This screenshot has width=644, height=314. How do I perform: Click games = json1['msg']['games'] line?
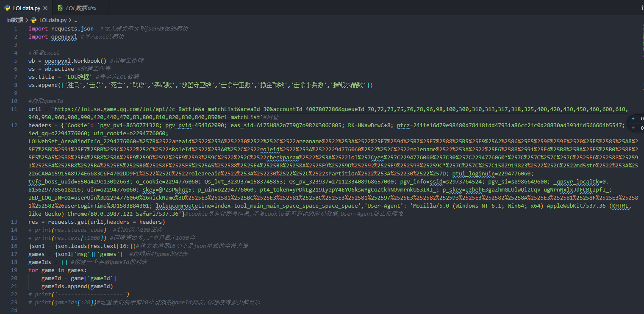[x=76, y=254]
